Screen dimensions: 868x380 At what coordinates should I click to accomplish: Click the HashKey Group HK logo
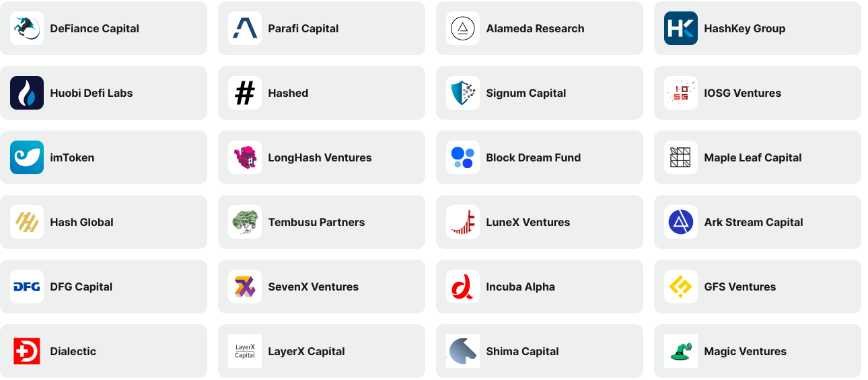(x=681, y=28)
